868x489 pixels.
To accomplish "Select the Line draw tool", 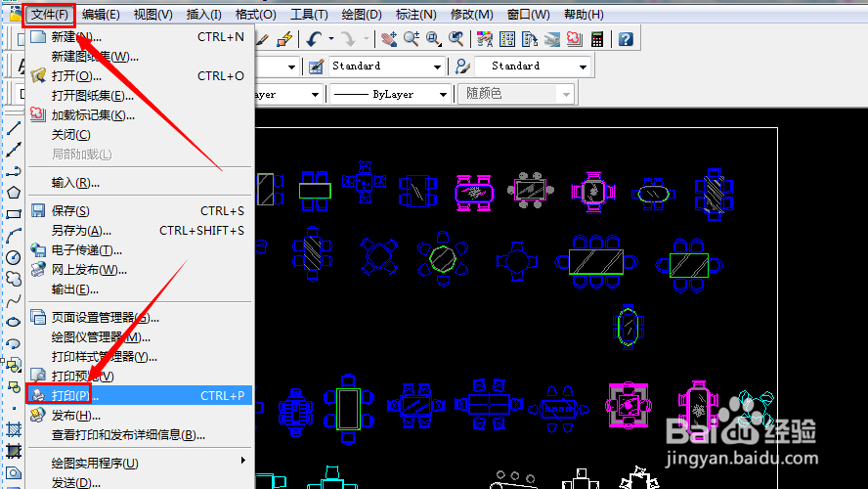I will (x=14, y=128).
